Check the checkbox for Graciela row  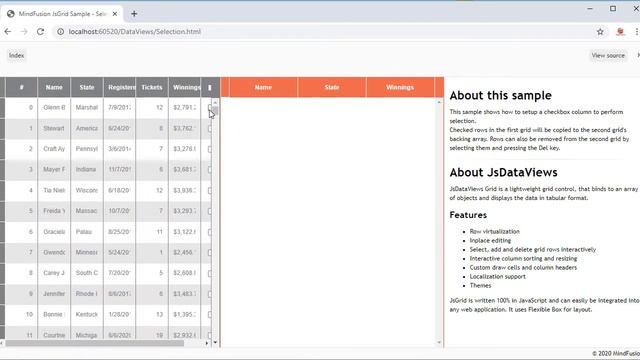(210, 232)
